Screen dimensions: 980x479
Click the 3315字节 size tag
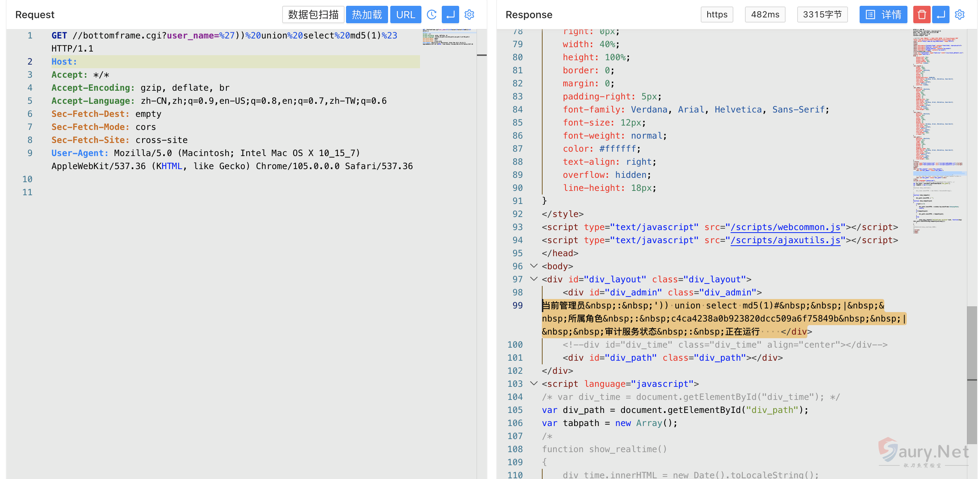(x=822, y=15)
